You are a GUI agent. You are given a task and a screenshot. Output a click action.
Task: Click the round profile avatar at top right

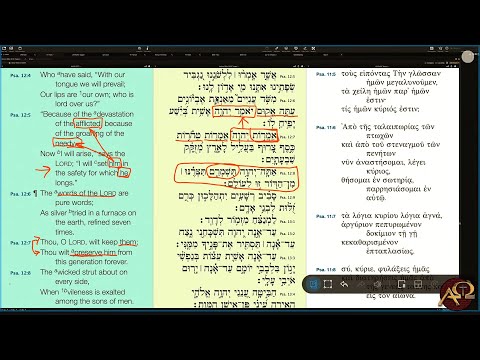[x=468, y=56]
